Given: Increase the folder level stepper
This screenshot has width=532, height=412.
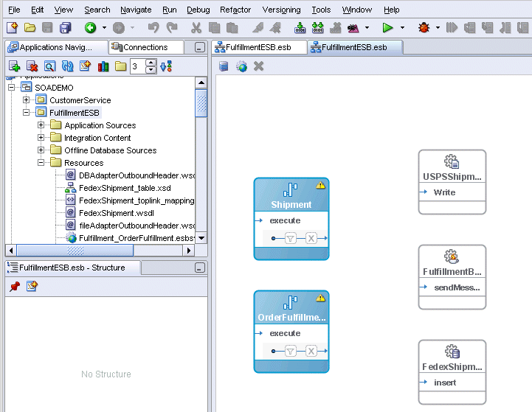Looking at the screenshot, I should tap(151, 63).
